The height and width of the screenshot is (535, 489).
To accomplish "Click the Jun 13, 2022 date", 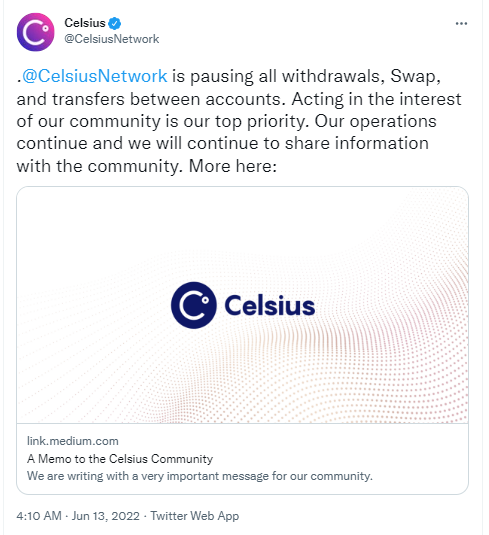I will pos(106,516).
